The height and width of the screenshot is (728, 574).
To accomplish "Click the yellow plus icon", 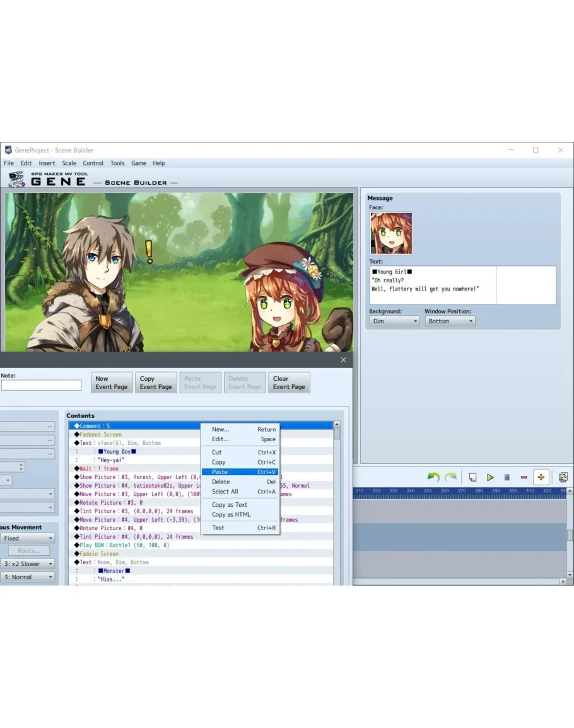I will tap(541, 478).
